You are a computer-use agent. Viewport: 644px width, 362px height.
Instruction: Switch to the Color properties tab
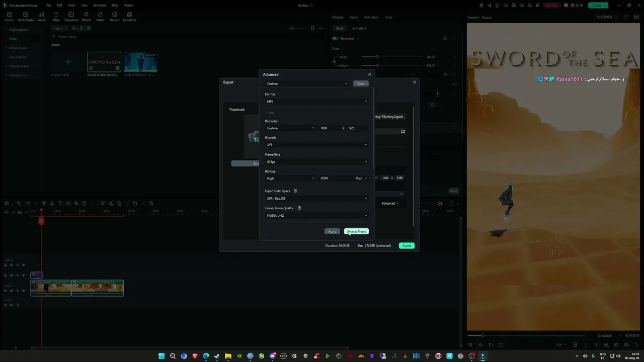click(389, 17)
